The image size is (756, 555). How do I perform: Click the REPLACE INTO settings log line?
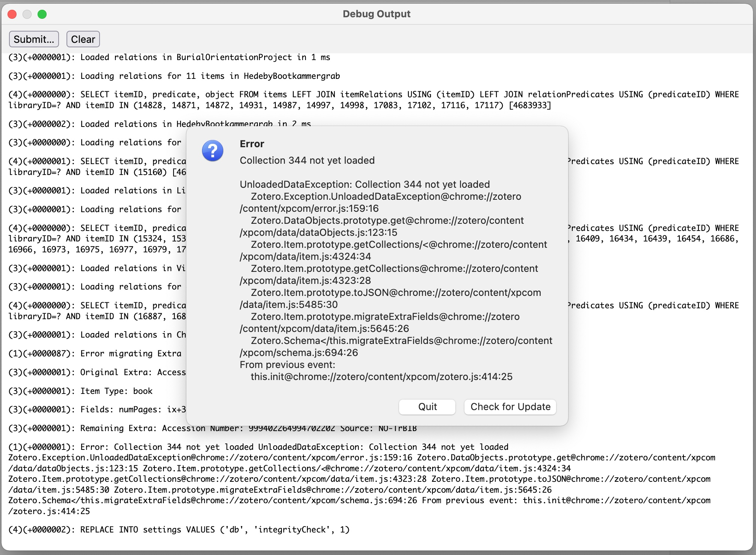179,529
